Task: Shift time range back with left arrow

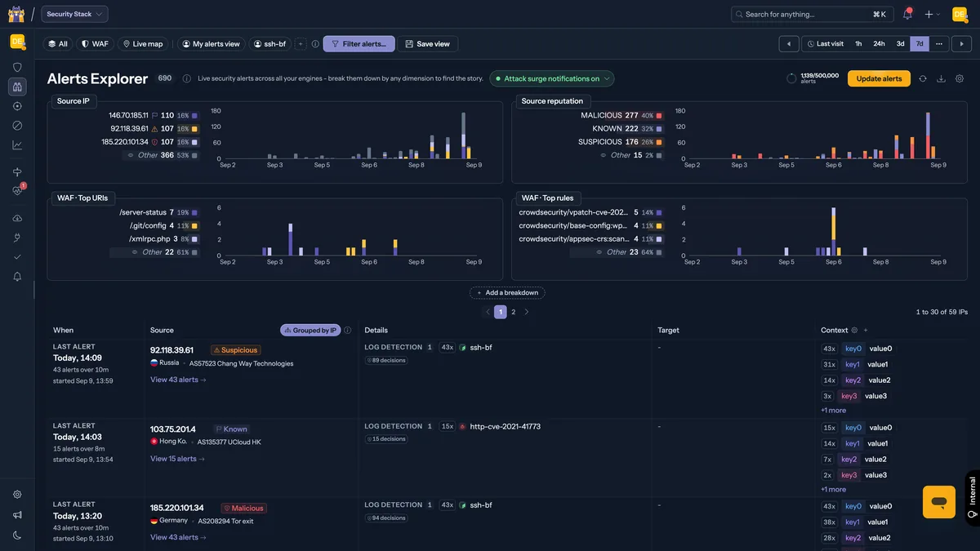Action: pyautogui.click(x=789, y=44)
